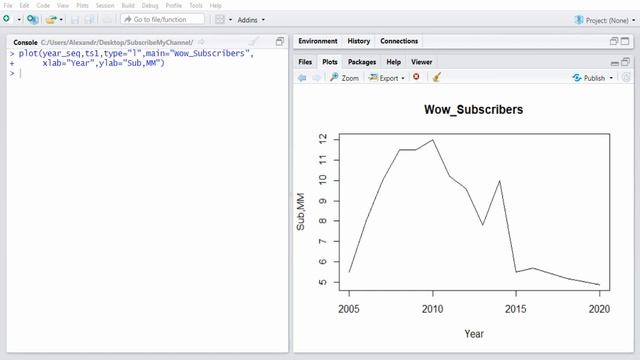640x360 pixels.
Task: Remove the current plot red X icon
Action: click(x=416, y=77)
